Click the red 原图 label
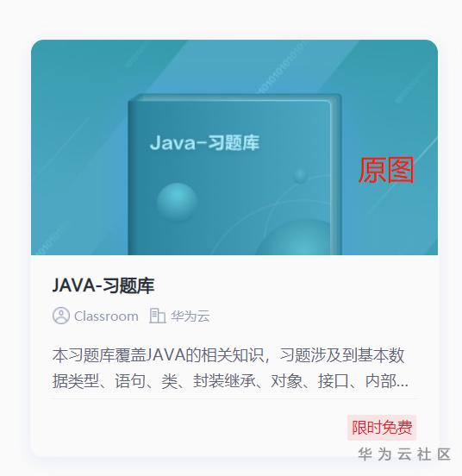 tap(386, 170)
